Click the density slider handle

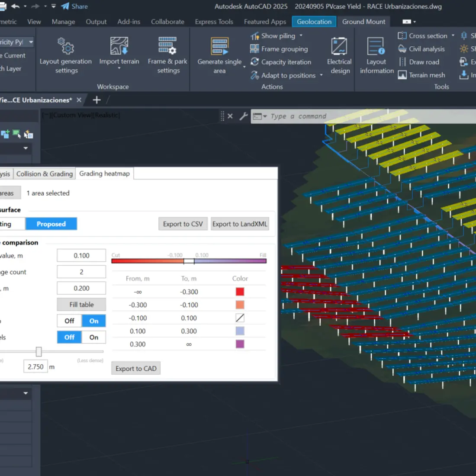(39, 351)
